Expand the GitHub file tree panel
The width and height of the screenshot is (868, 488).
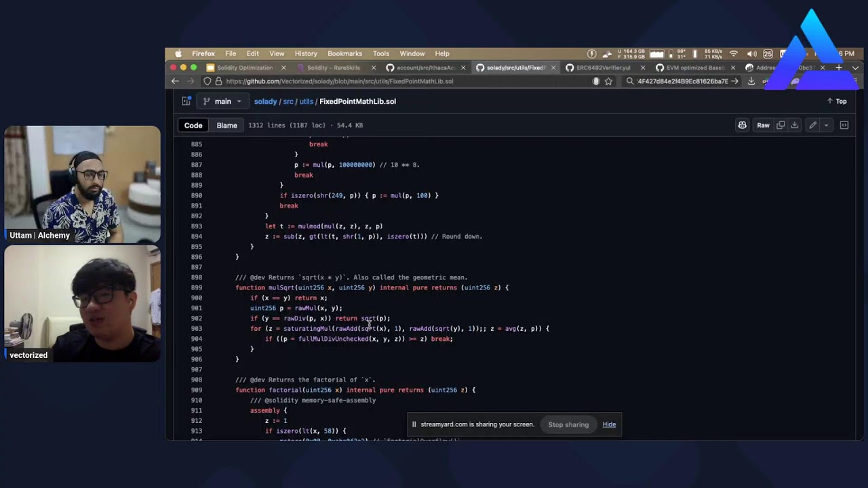click(186, 102)
